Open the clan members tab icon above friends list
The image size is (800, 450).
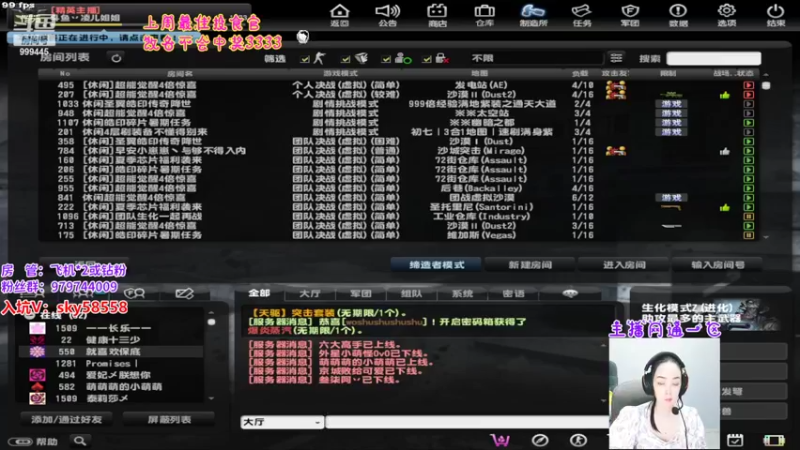(x=135, y=293)
